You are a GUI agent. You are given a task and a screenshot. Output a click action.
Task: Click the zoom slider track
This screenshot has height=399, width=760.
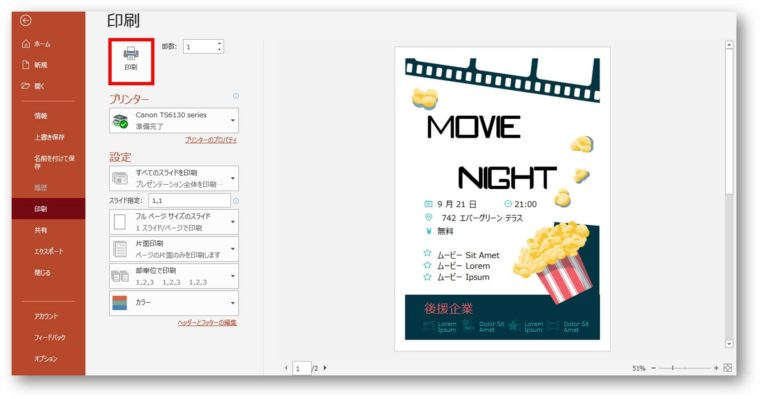tap(684, 368)
